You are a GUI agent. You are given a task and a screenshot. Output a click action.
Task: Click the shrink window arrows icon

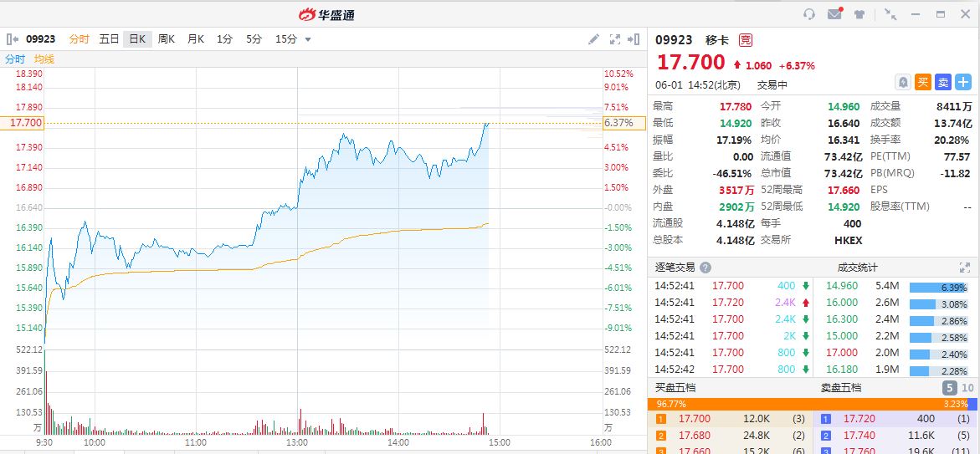click(890, 14)
